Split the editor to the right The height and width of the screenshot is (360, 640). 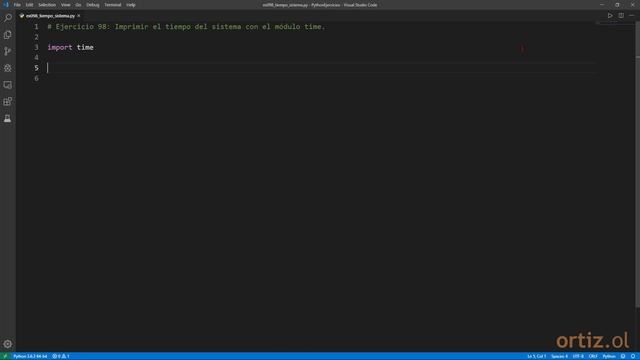pyautogui.click(x=621, y=16)
